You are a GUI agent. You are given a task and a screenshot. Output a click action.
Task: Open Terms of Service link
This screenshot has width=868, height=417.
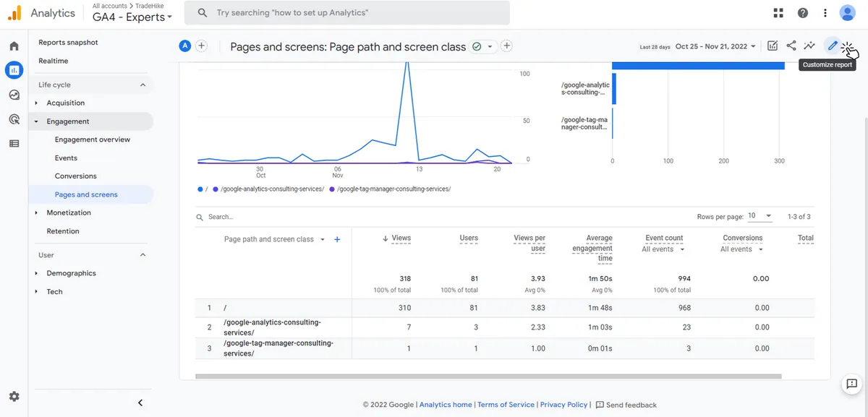coord(506,405)
